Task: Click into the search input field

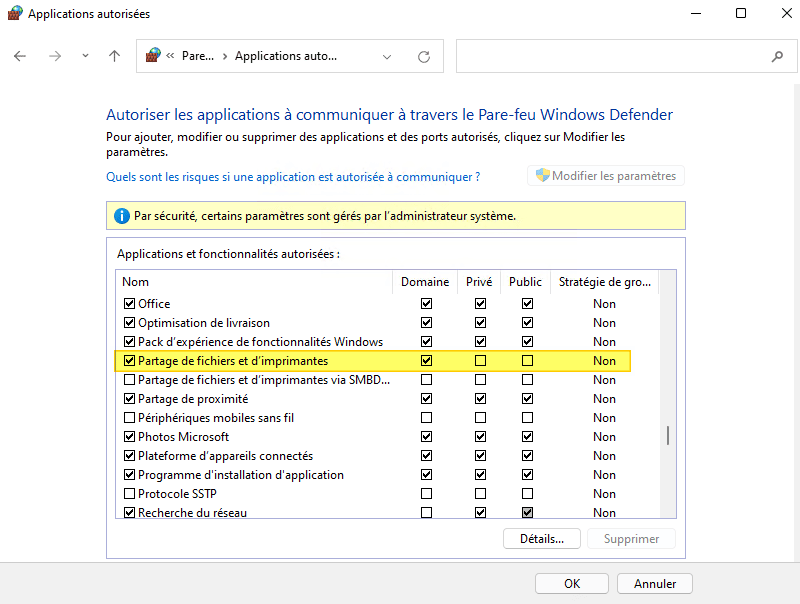Action: pos(610,57)
